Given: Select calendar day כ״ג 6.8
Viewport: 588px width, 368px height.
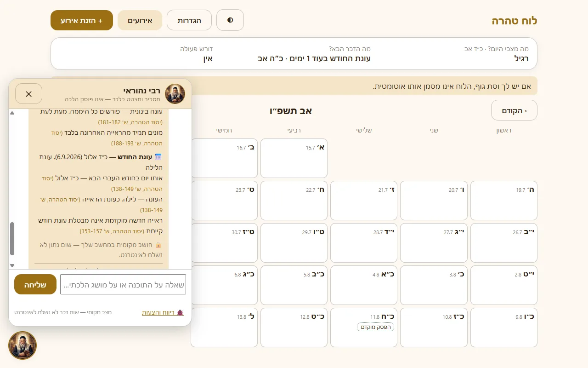Looking at the screenshot, I should click(224, 285).
